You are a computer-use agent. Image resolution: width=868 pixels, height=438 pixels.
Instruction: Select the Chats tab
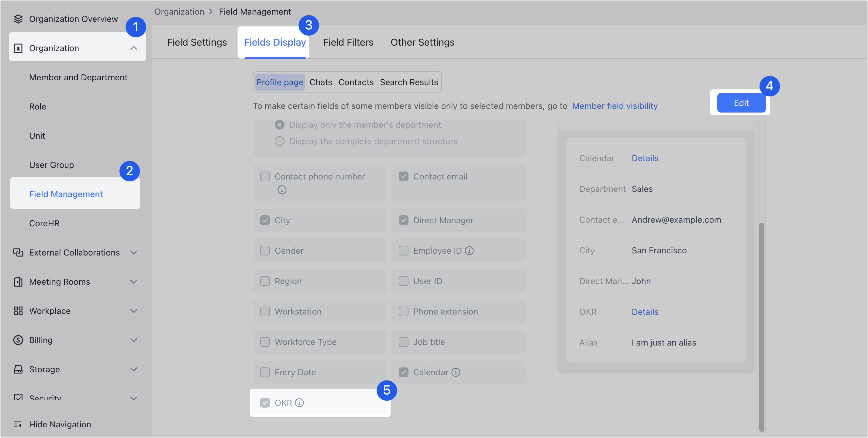point(320,82)
